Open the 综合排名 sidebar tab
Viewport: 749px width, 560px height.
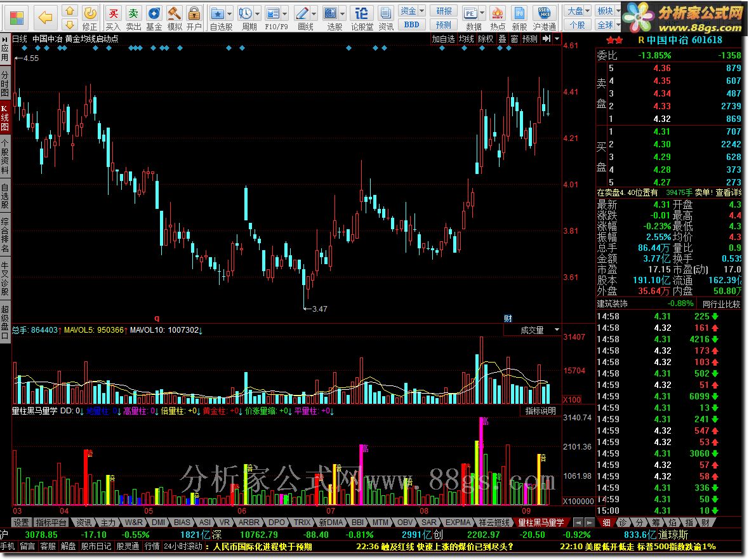click(5, 235)
